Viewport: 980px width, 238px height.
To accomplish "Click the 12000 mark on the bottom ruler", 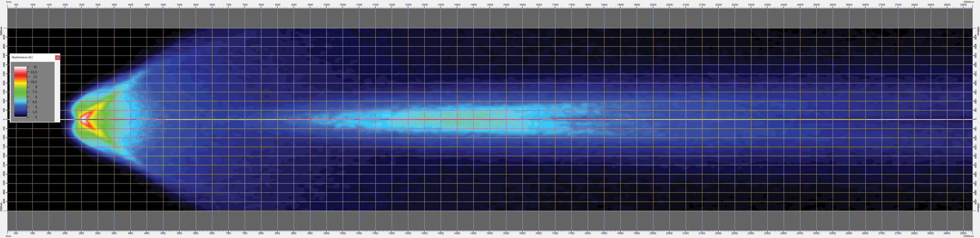I will (x=392, y=233).
